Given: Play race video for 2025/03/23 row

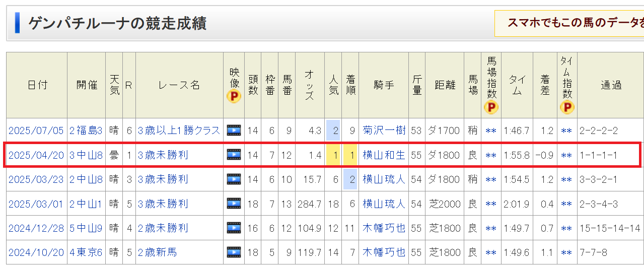Looking at the screenshot, I should coord(234,179).
